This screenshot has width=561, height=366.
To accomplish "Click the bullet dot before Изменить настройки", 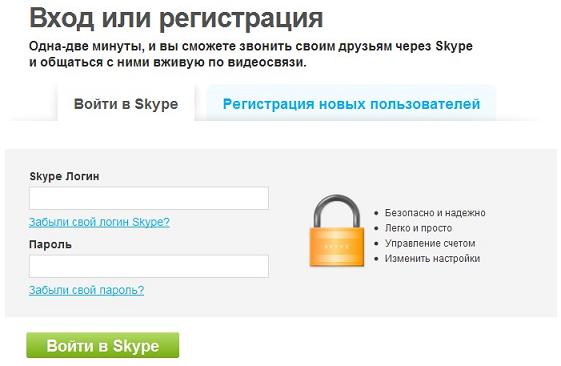I will [x=376, y=259].
